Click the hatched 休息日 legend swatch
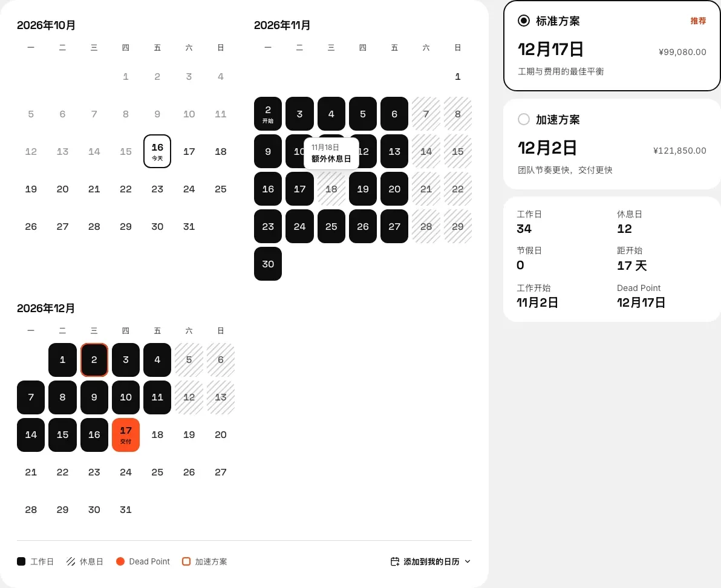 (x=70, y=561)
